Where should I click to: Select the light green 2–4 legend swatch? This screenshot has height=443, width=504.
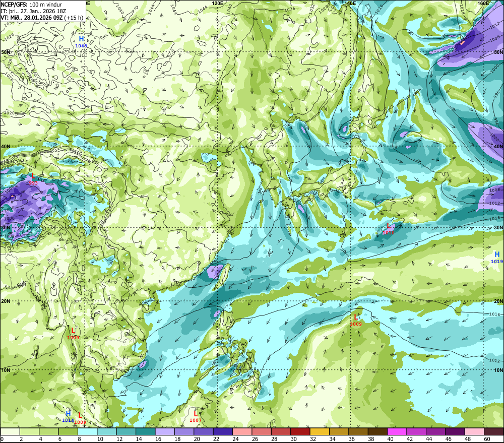[30, 431]
